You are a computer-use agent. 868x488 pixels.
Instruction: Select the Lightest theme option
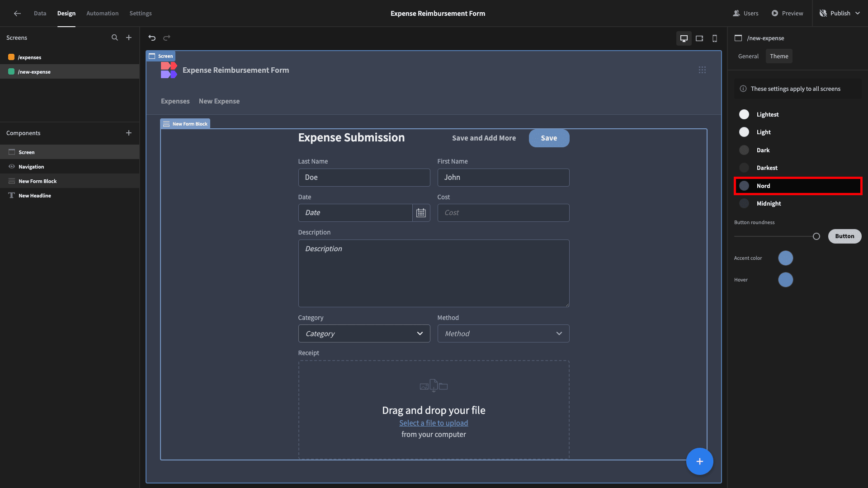tap(798, 114)
